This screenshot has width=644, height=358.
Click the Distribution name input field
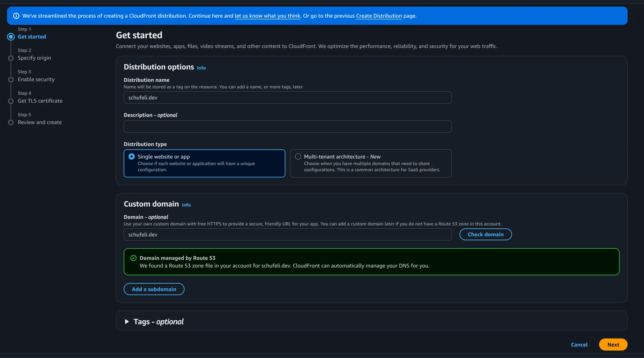[288, 97]
